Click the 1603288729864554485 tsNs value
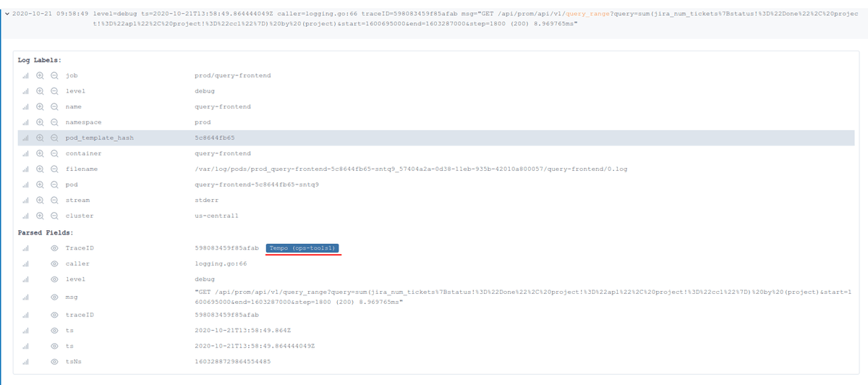This screenshot has width=868, height=385. coord(233,361)
